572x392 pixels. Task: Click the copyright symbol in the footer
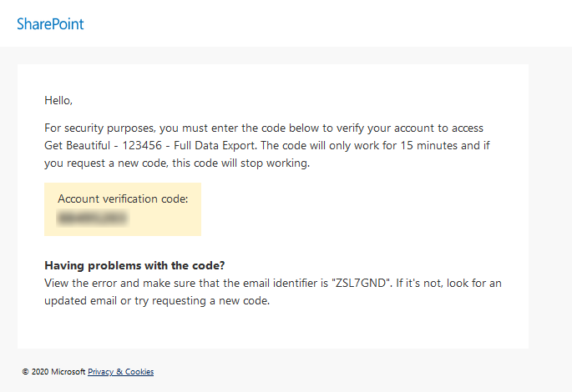click(25, 372)
